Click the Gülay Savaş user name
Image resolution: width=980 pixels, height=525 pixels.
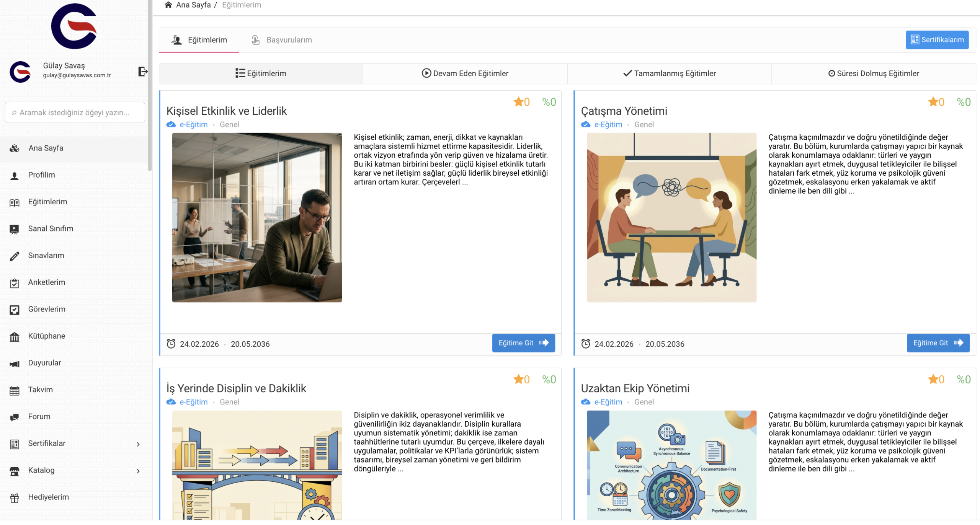click(x=64, y=65)
